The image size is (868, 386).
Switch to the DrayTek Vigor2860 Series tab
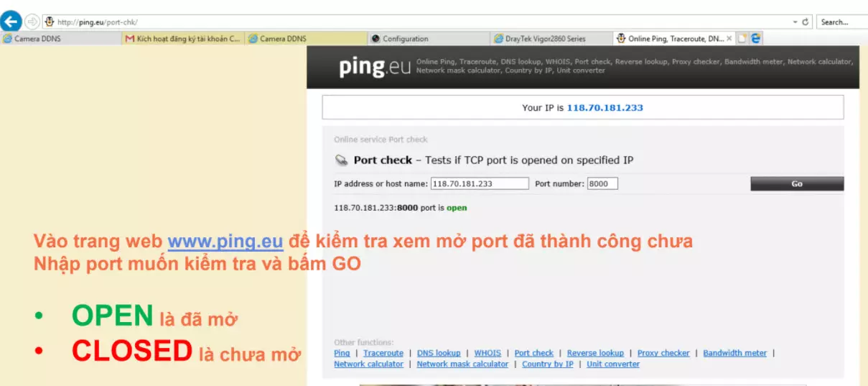(551, 39)
